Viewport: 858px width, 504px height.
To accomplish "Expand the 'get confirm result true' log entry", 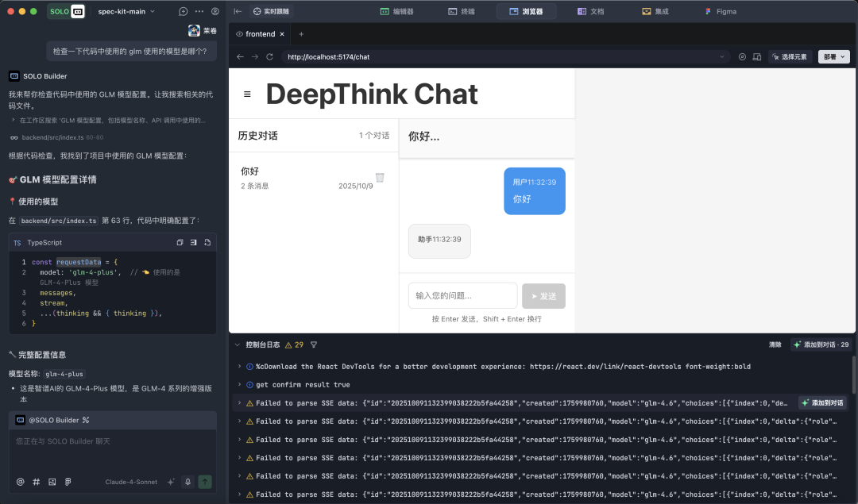I will tap(239, 385).
